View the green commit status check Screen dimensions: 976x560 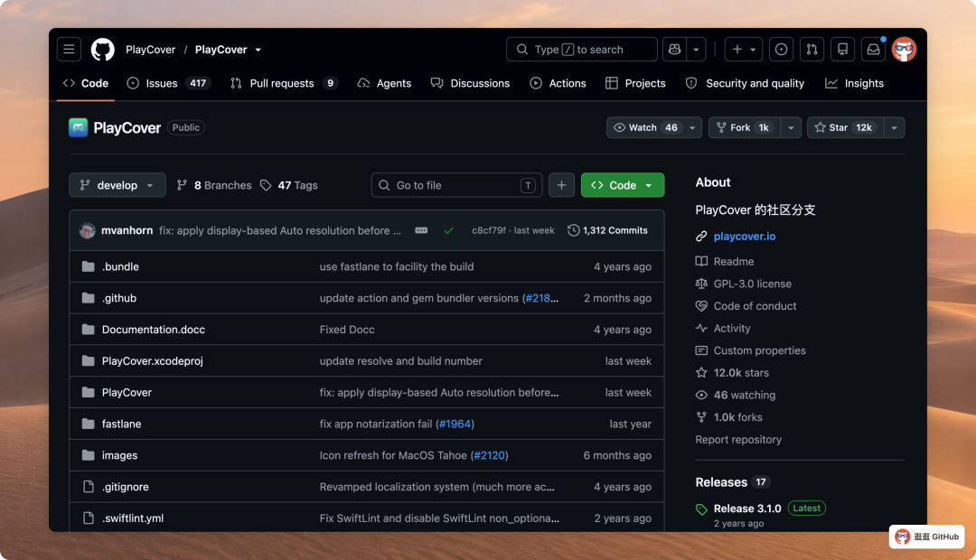[x=449, y=230]
